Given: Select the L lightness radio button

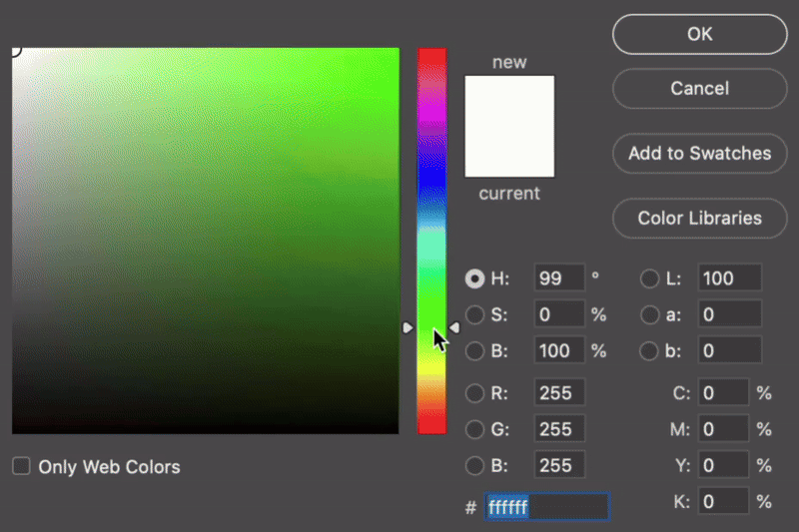Looking at the screenshot, I should click(649, 278).
